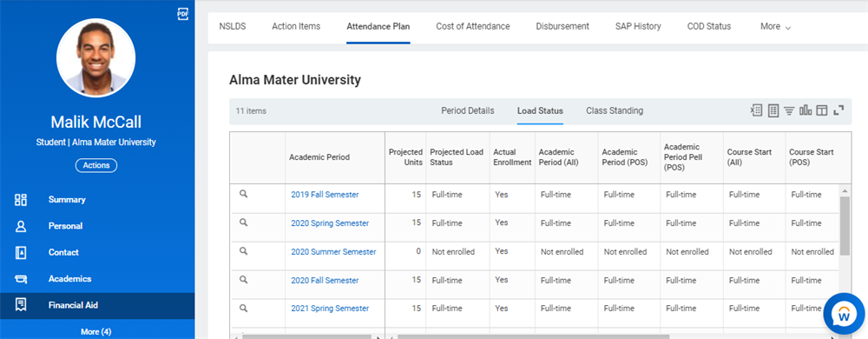
Task: Expand the More tabs dropdown
Action: point(775,27)
